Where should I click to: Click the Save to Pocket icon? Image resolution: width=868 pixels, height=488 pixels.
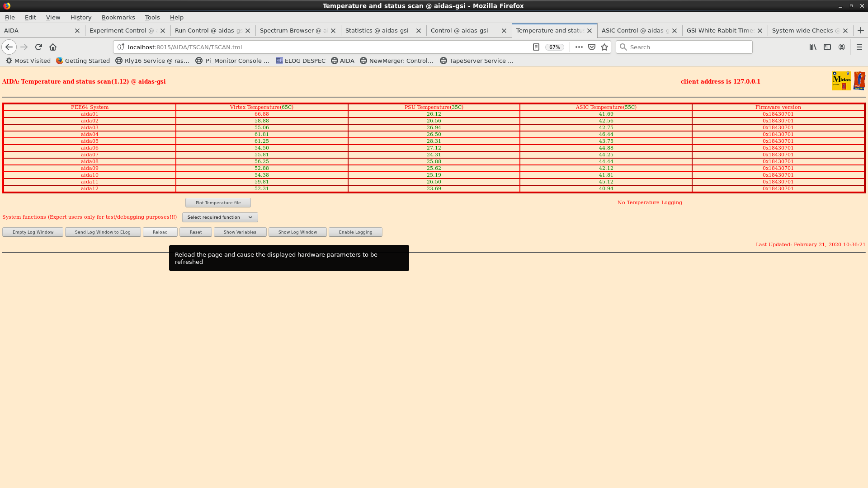point(592,47)
